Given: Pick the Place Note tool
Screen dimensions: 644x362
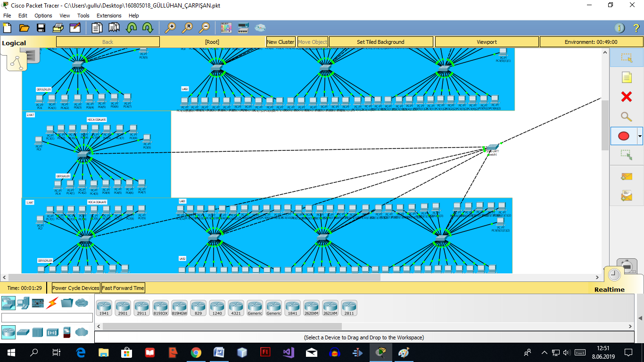Looking at the screenshot, I should [x=626, y=77].
